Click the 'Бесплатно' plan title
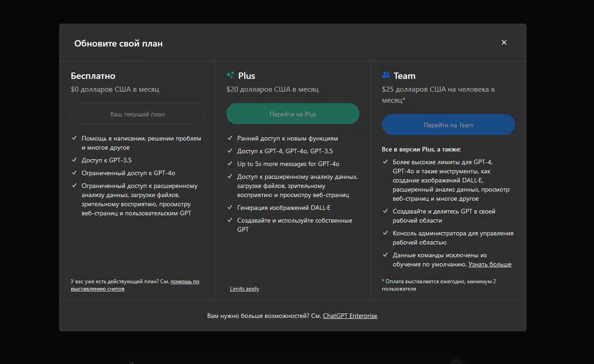 93,76
